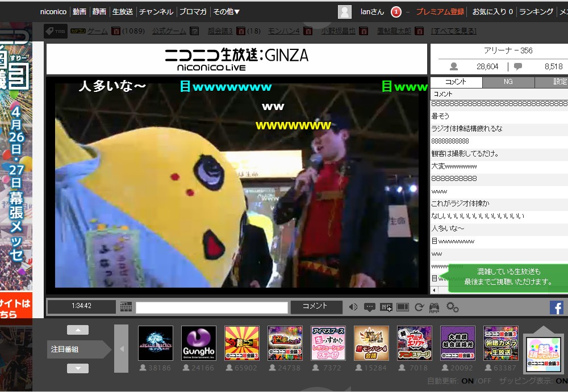Go to 生放送 section
This screenshot has height=392, width=568.
tap(123, 11)
